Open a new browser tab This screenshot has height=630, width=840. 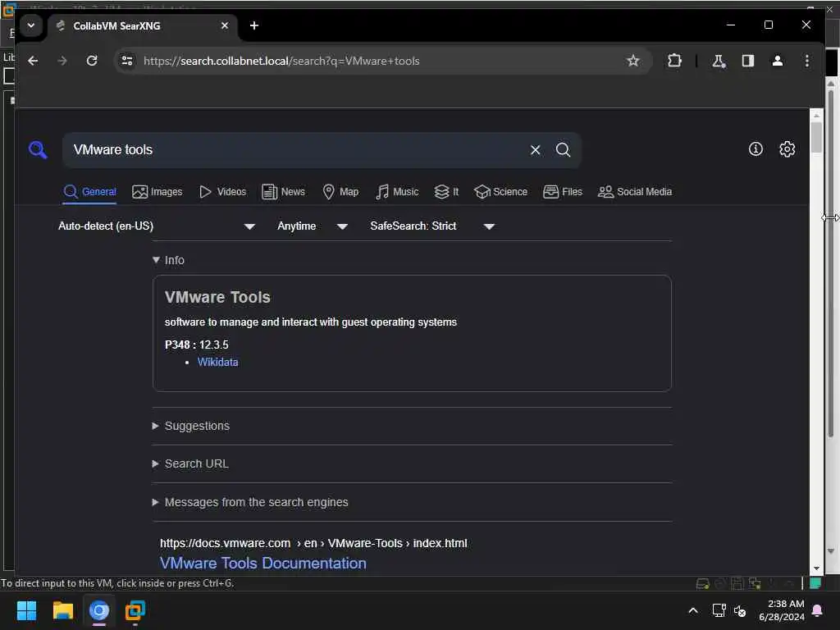[x=254, y=25]
